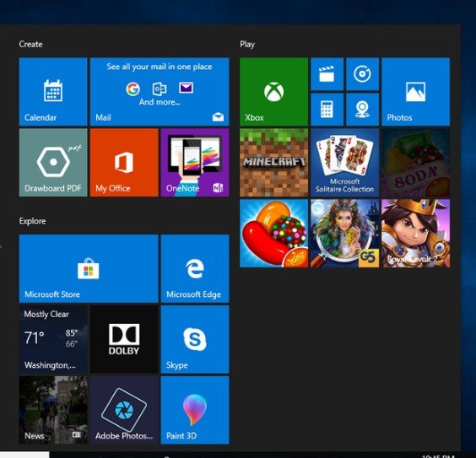Launch Microsoft Edge tile
Viewport: 476px width, 458px height.
195,268
